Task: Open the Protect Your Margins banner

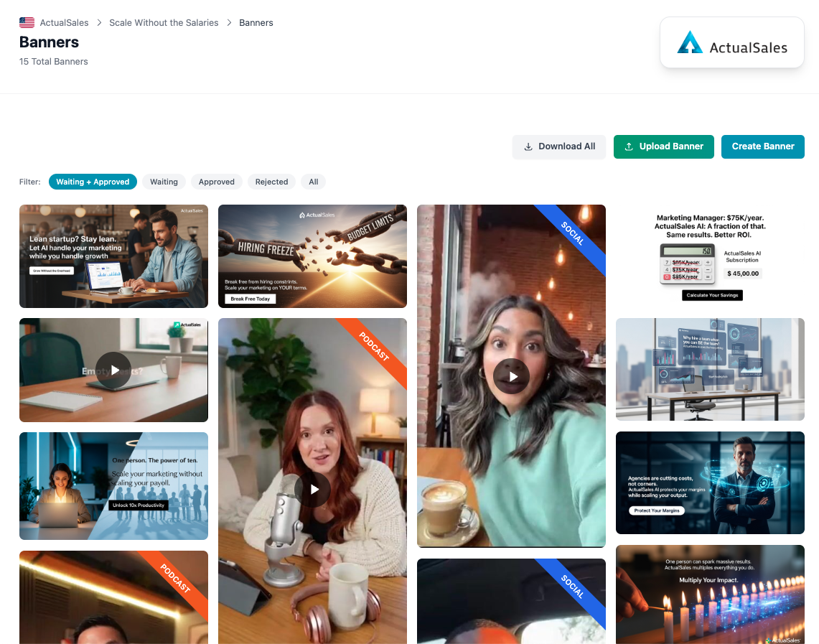Action: tap(710, 482)
